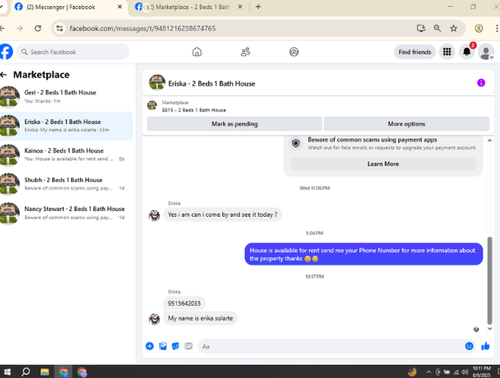Go back in browser
The image size is (500, 378).
(x=2, y=28)
